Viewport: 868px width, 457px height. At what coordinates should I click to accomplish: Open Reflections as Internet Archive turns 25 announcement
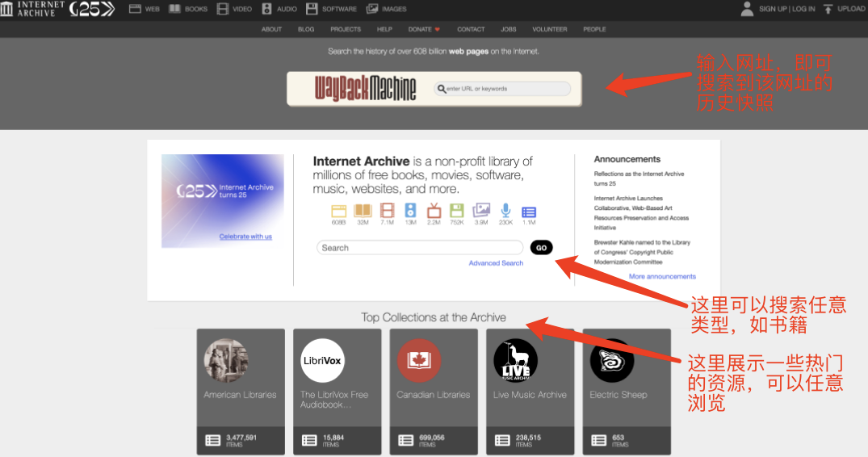click(639, 178)
